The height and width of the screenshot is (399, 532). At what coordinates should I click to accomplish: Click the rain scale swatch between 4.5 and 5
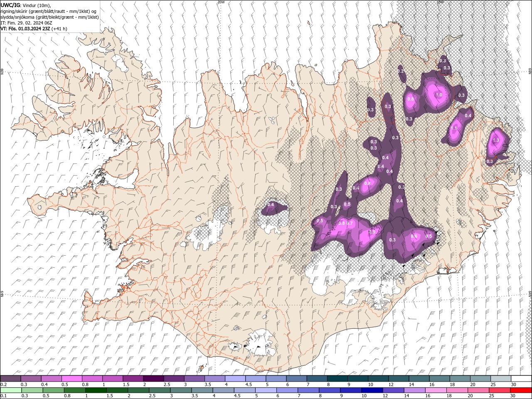coord(244,390)
